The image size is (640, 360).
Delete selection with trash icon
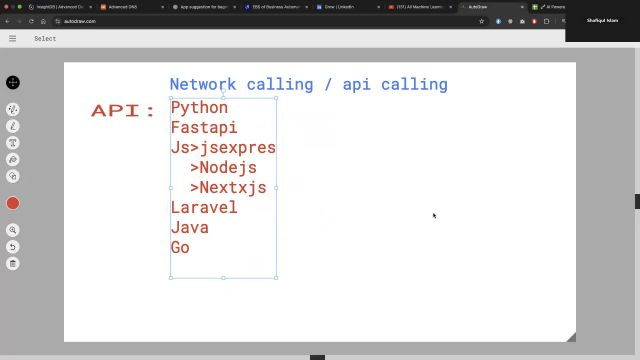tap(13, 264)
